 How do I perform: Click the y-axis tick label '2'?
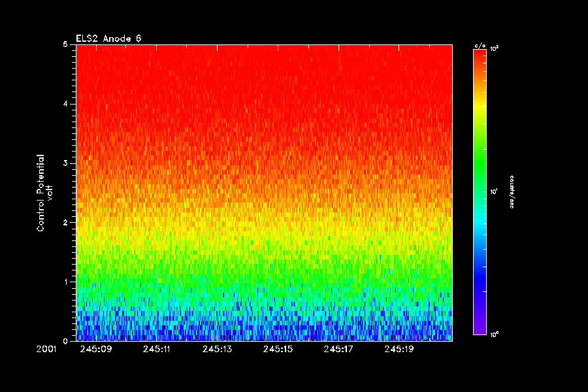tap(65, 222)
